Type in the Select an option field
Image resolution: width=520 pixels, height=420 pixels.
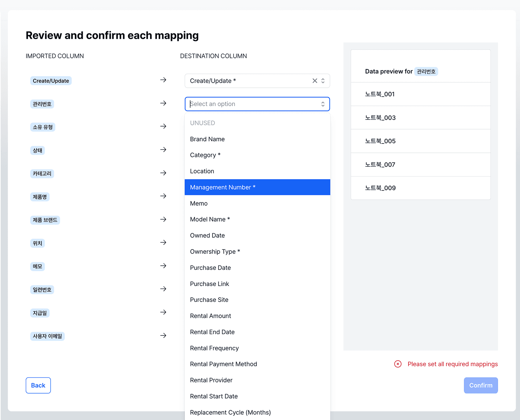pyautogui.click(x=252, y=104)
